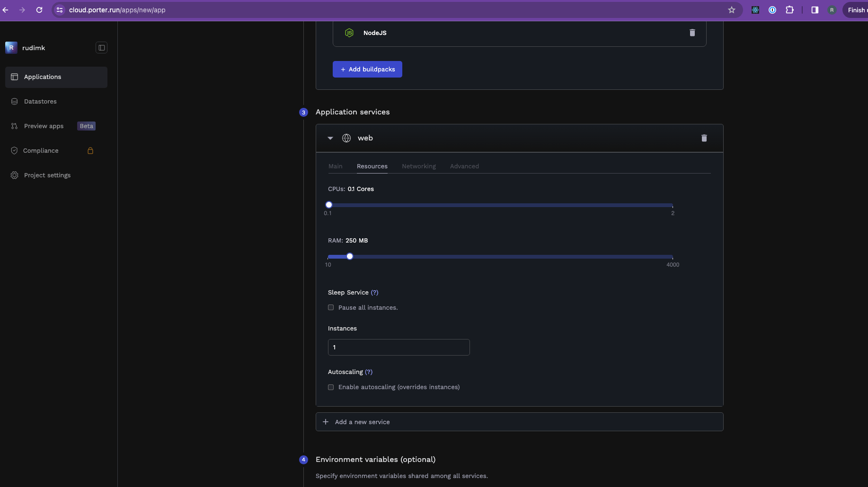The height and width of the screenshot is (487, 868).
Task: Click the Instances input field
Action: [x=399, y=347]
